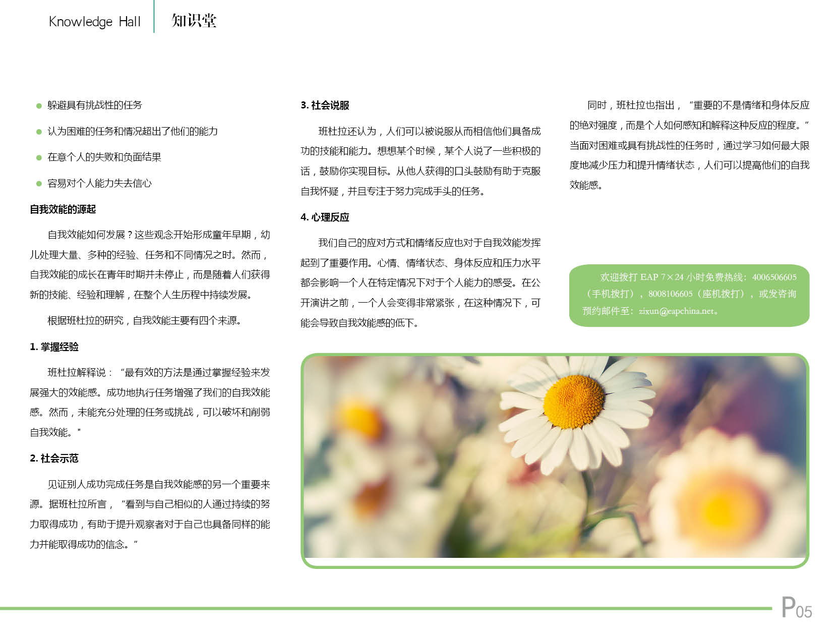The height and width of the screenshot is (629, 840).
Task: Select the 自我效能的源起 heading
Action: tap(63, 209)
